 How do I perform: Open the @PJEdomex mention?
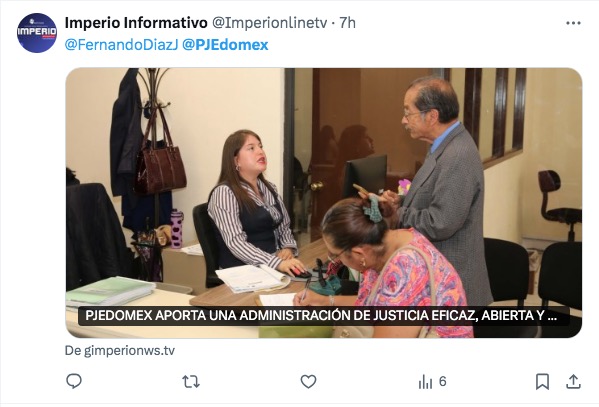pyautogui.click(x=225, y=45)
